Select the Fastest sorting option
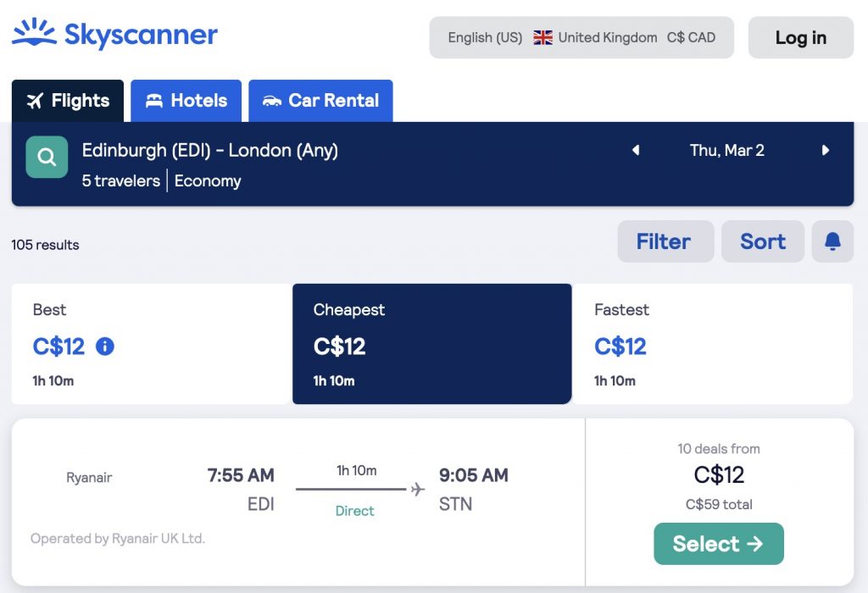 713,344
